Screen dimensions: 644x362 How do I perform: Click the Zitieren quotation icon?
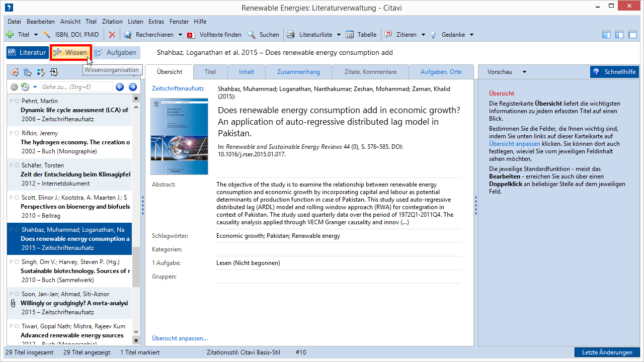pos(388,35)
